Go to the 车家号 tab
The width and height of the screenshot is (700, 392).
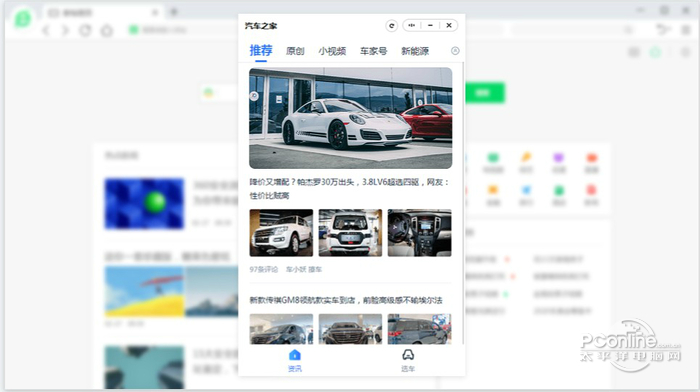[x=373, y=51]
